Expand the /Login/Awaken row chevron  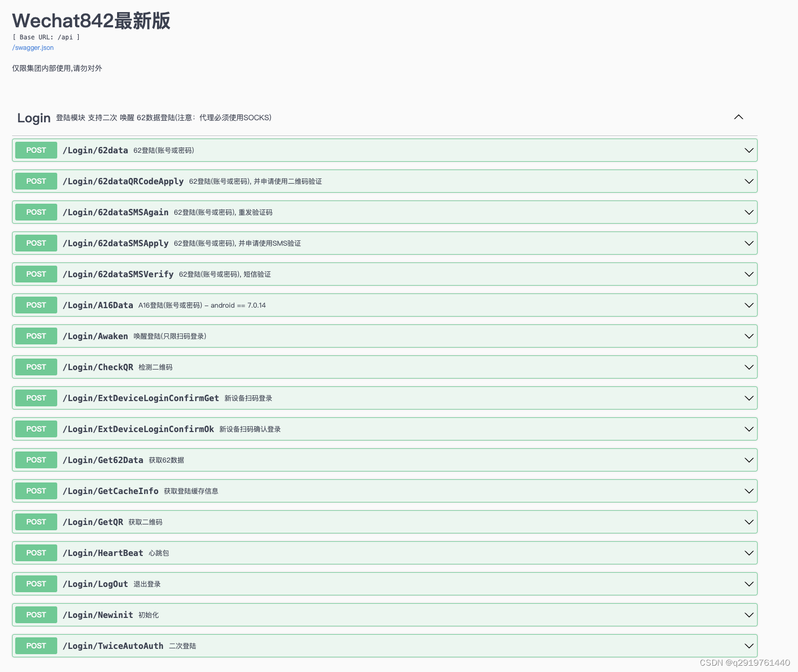(749, 336)
